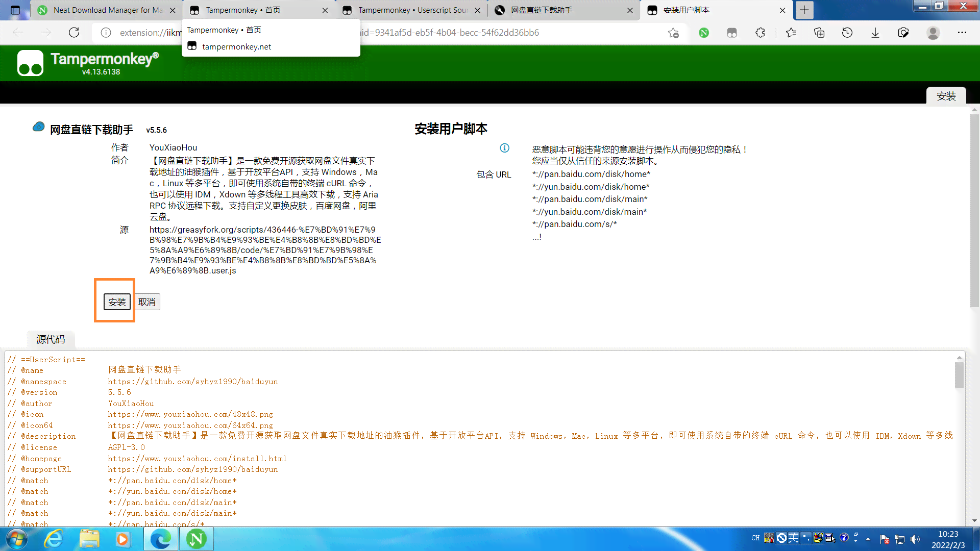The image size is (980, 551).
Task: Click the @namespace github URL in source
Action: point(193,382)
